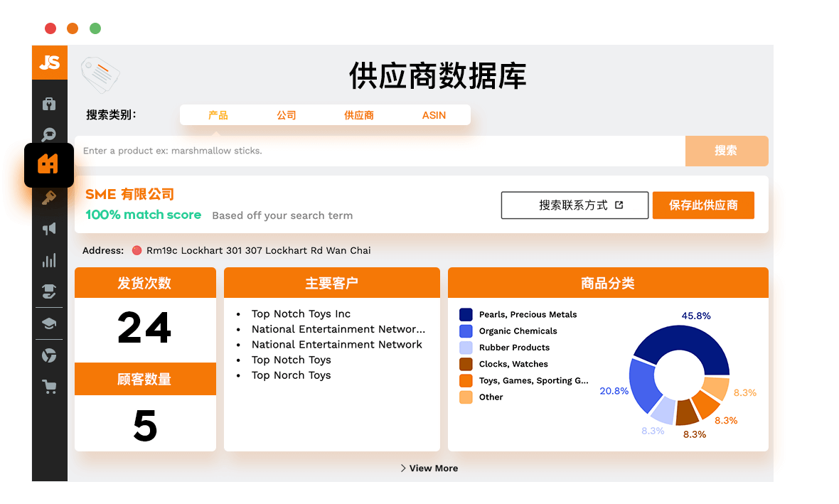Screen dimensions: 839x504
Task: Click the red window close dot
Action: 50,28
